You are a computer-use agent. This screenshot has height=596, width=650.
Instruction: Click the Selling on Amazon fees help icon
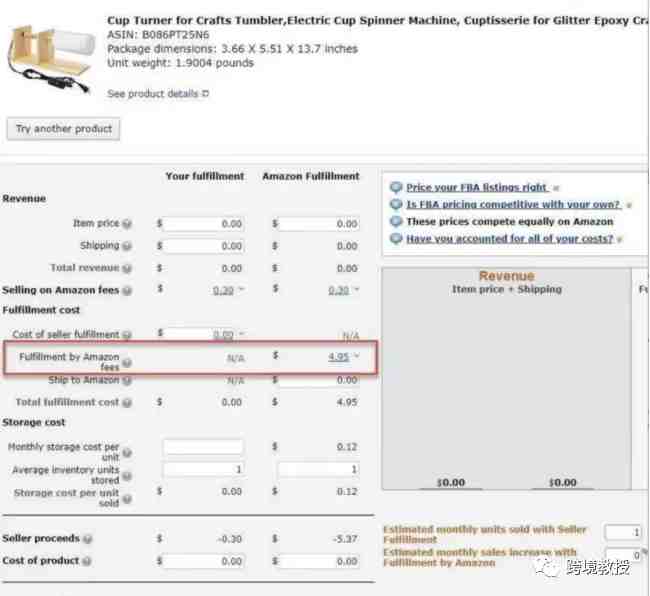(x=127, y=291)
